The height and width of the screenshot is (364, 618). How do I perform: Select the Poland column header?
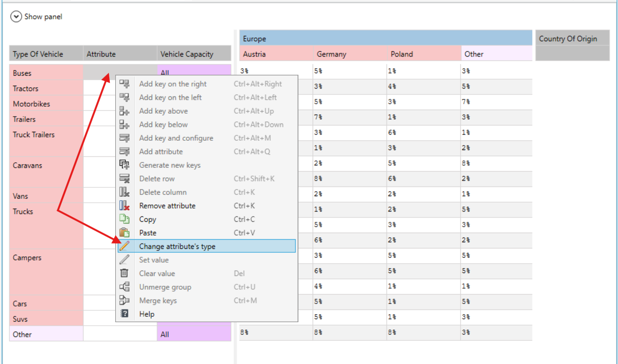coord(424,54)
